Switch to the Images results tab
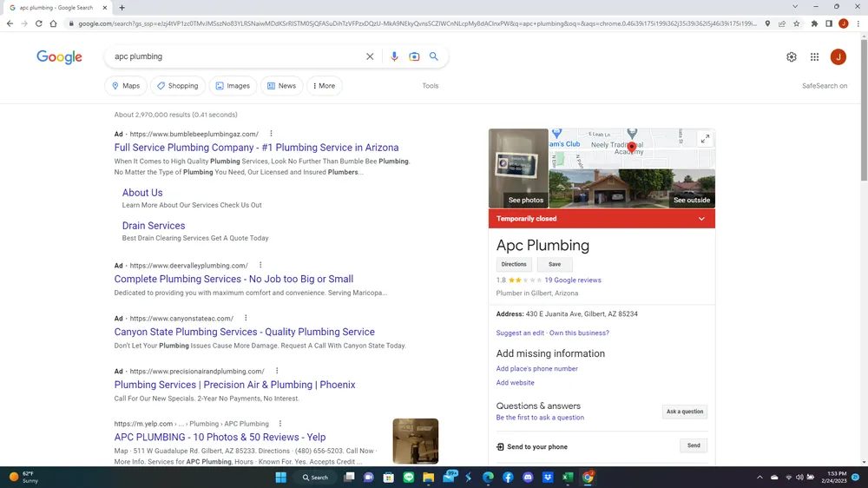Viewport: 868px width, 488px height. pyautogui.click(x=231, y=86)
